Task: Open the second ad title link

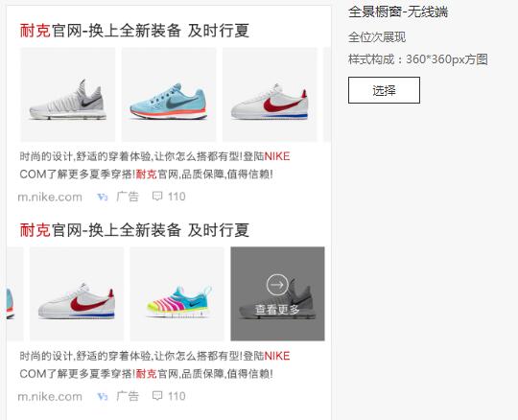Action: 134,230
